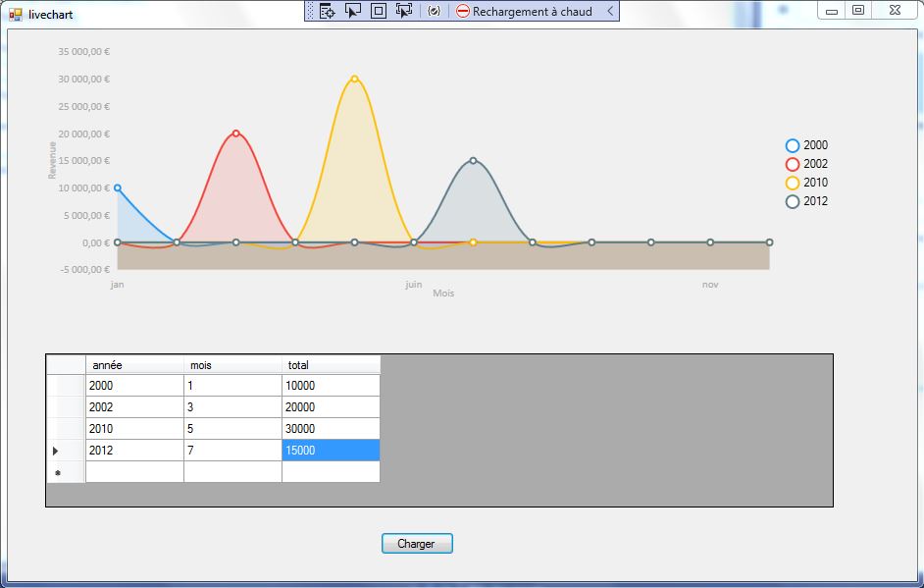Minimize the livechart window
Image resolution: width=924 pixels, height=588 pixels.
832,11
